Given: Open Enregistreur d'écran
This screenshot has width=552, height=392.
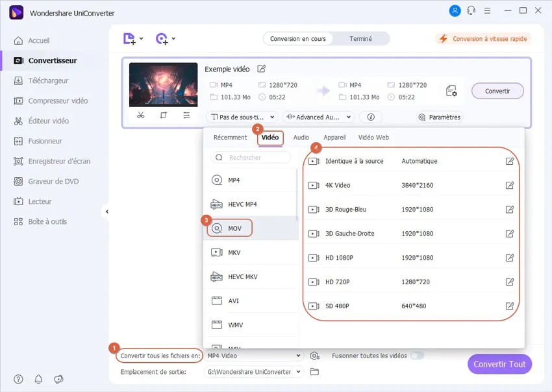Looking at the screenshot, I should pyautogui.click(x=52, y=161).
